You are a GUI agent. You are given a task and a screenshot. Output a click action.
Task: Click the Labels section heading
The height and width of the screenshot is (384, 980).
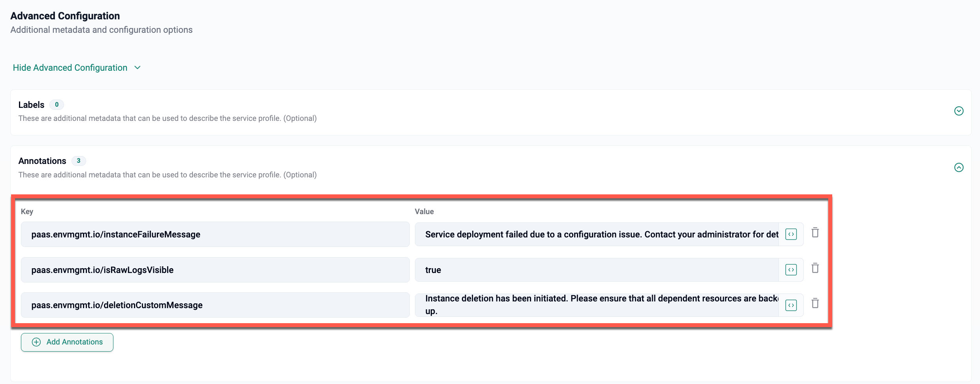[x=31, y=105]
